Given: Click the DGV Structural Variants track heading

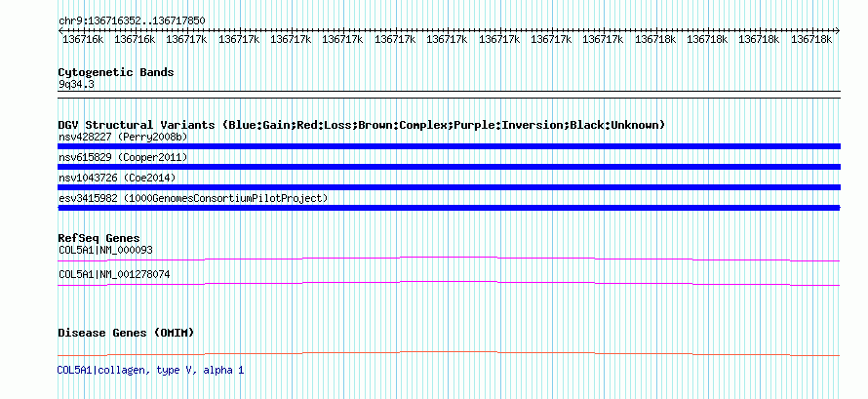Looking at the screenshot, I should [362, 125].
